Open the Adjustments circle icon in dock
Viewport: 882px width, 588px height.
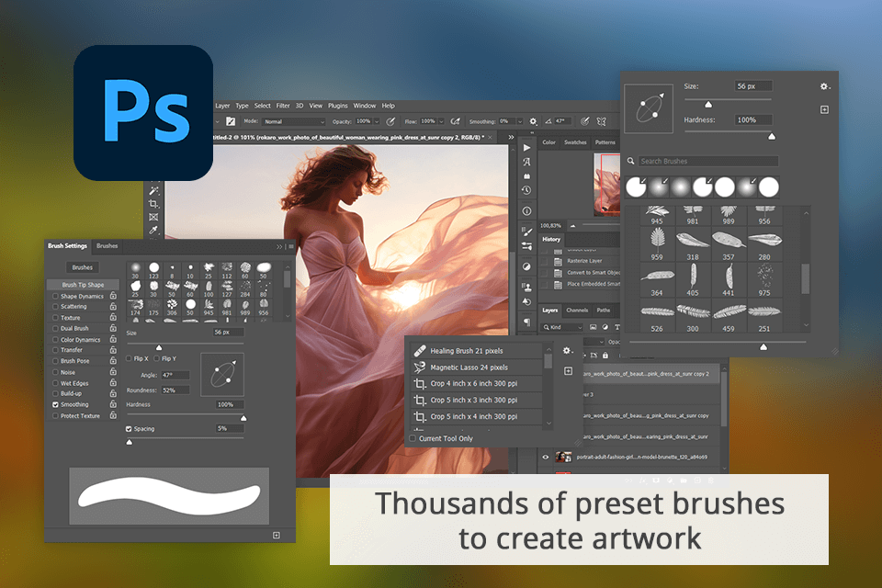526,266
